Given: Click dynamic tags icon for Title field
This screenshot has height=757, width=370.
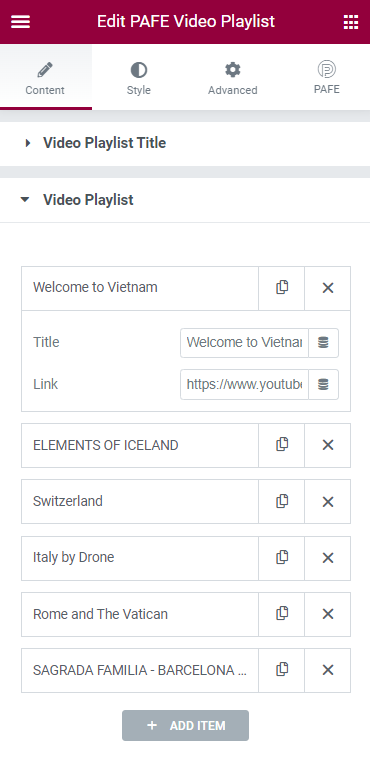Looking at the screenshot, I should pyautogui.click(x=323, y=343).
